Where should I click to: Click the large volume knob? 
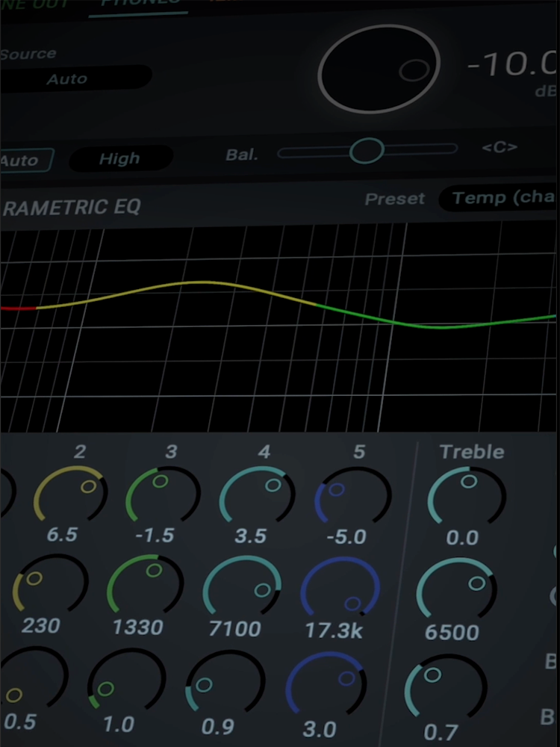(x=379, y=69)
